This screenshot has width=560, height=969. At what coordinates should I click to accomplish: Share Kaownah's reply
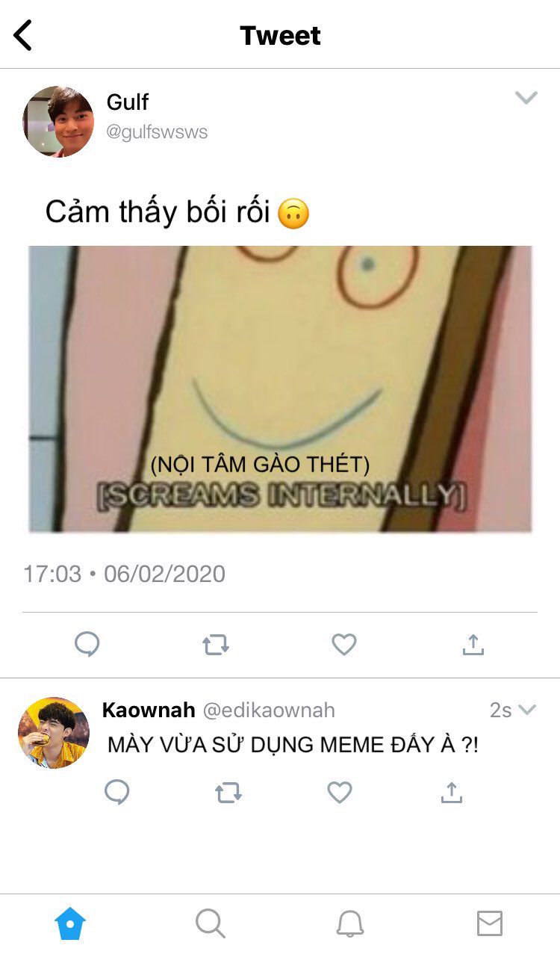[451, 792]
